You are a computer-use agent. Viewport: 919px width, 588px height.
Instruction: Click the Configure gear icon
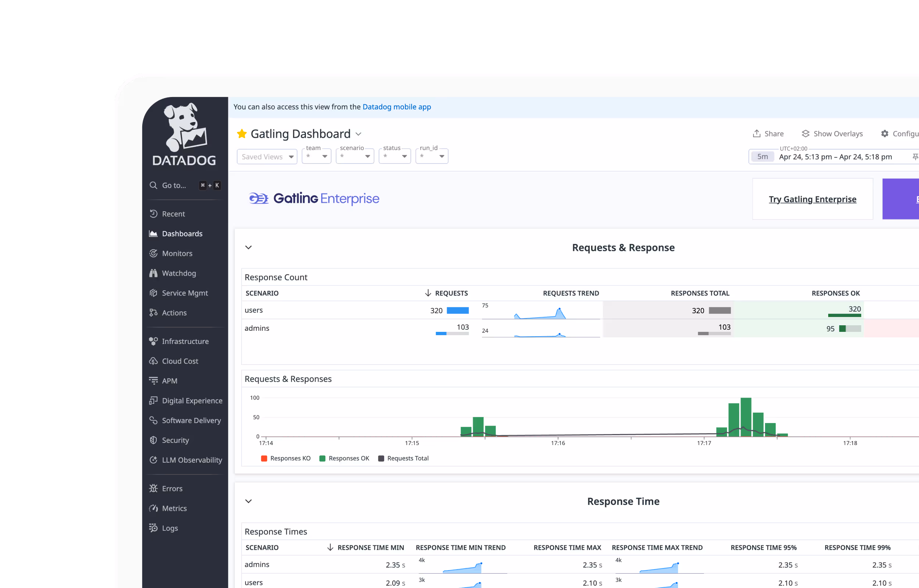[885, 134]
